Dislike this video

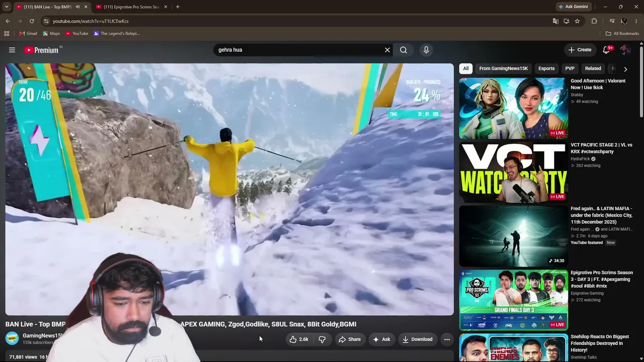[x=322, y=339]
